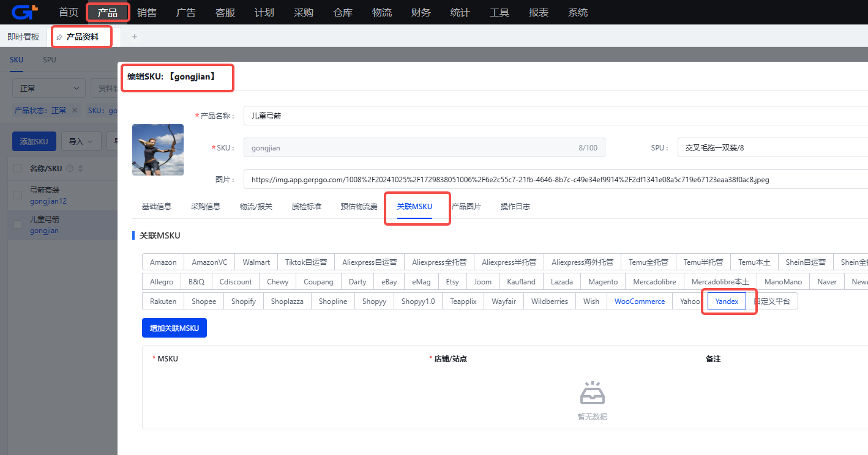Screen dimensions: 868x455
Task: Tick the header select-all checkbox
Action: click(x=18, y=168)
